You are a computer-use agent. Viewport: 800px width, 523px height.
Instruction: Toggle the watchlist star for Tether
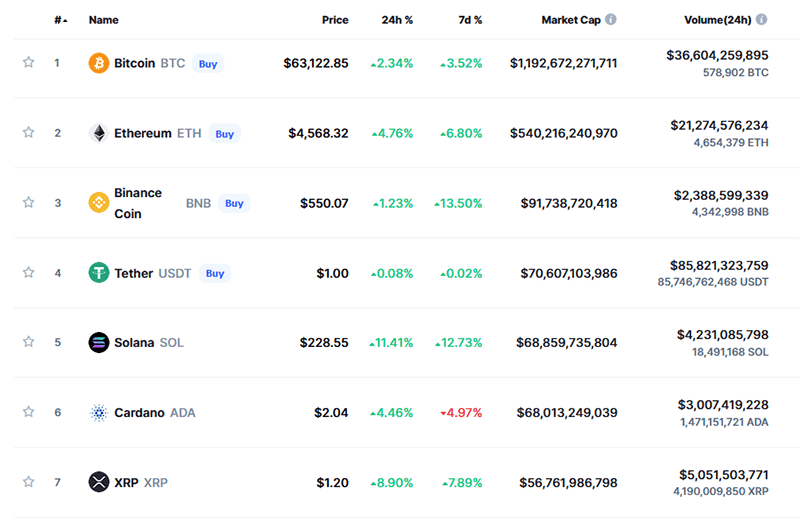29,272
